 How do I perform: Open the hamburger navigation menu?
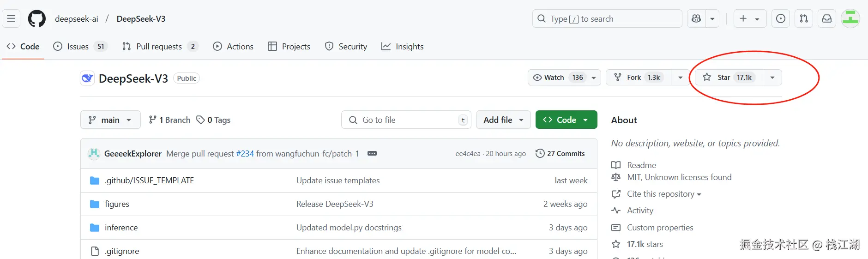(x=11, y=19)
